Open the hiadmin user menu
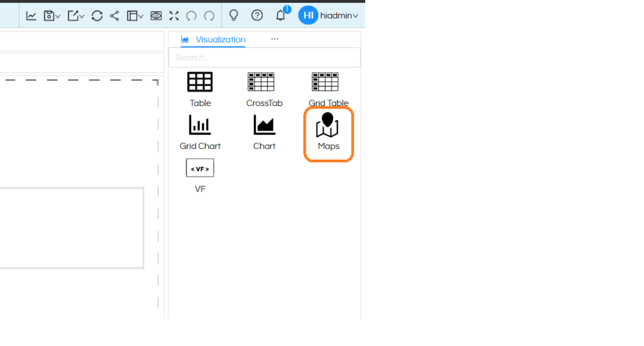 [x=339, y=16]
